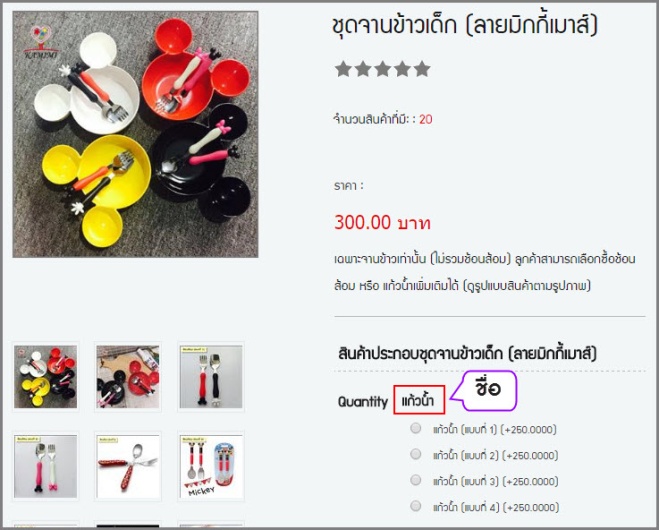659x530 pixels.
Task: View Mickey packaged cutlery set thumbnail
Action: click(x=211, y=467)
